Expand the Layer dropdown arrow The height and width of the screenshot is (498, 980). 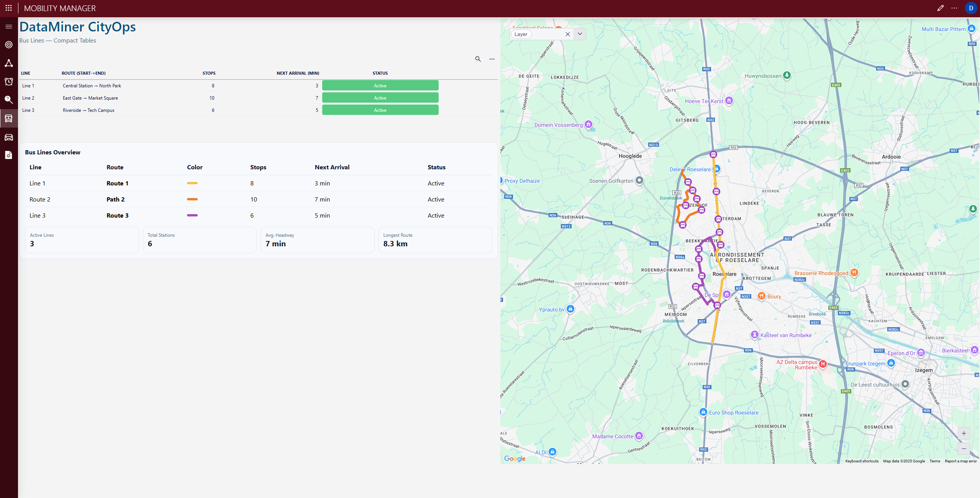click(580, 34)
